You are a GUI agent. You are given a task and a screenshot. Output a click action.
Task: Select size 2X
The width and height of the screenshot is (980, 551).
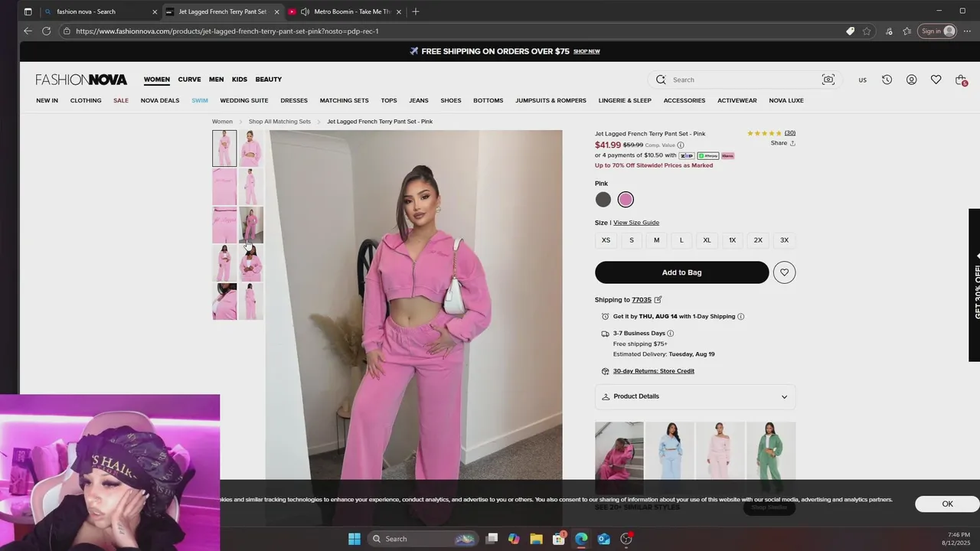click(x=758, y=240)
